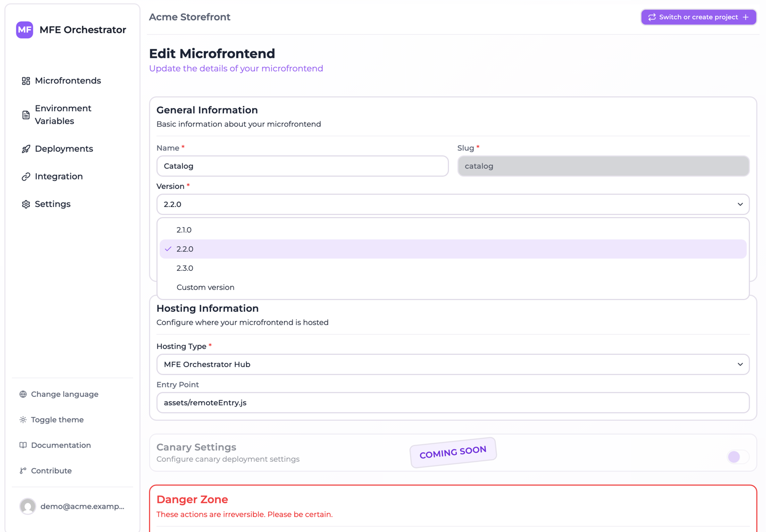
Task: Click the MF logo badge
Action: pos(24,30)
